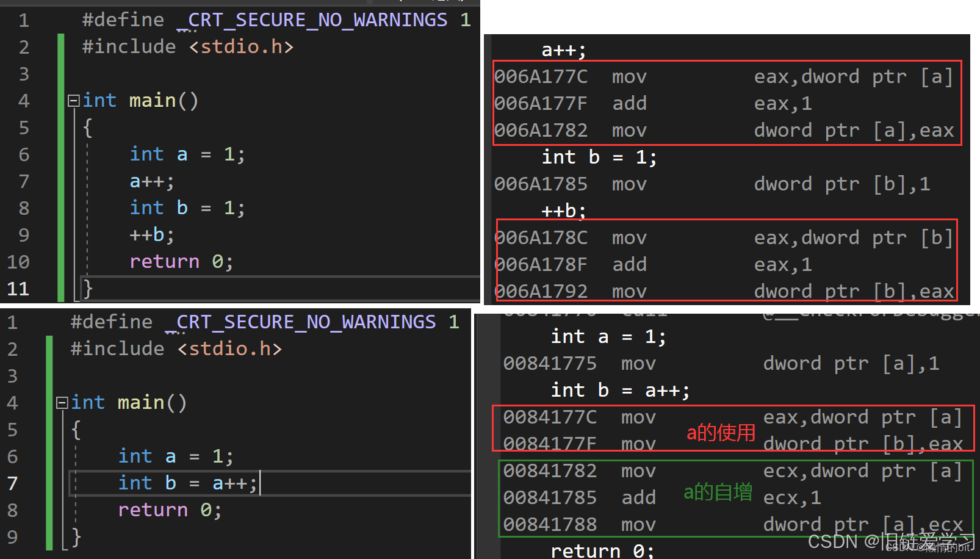Click 'int b = a++;' in bottom editor

(x=187, y=483)
